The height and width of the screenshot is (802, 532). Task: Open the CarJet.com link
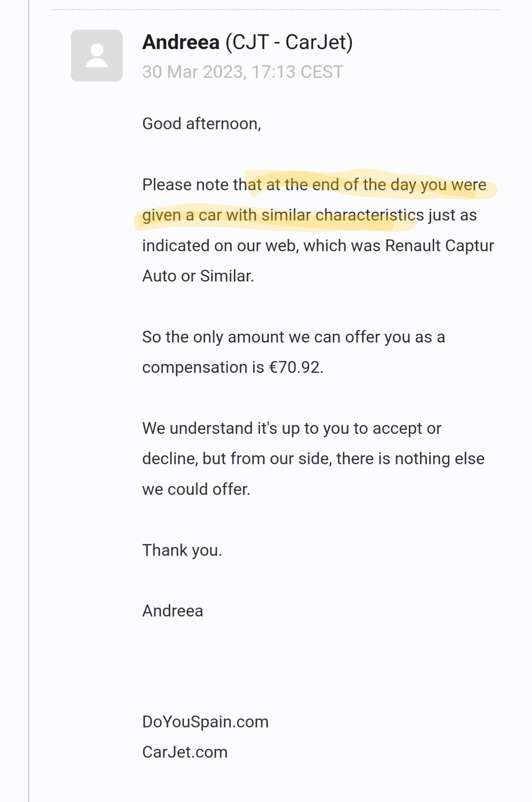coord(185,752)
